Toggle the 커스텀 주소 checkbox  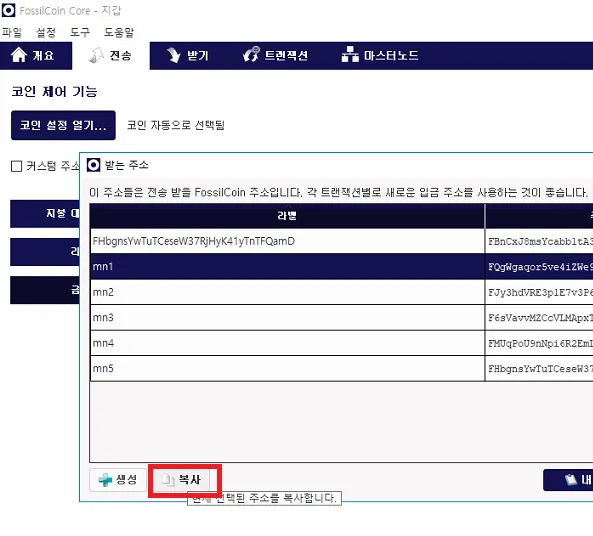point(16,166)
